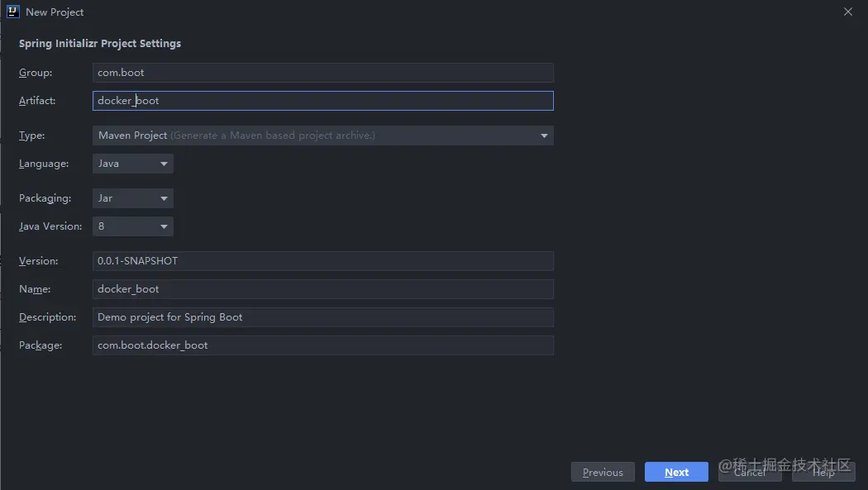Viewport: 868px width, 490px height.
Task: Open the Language dropdown showing Java
Action: coord(133,164)
